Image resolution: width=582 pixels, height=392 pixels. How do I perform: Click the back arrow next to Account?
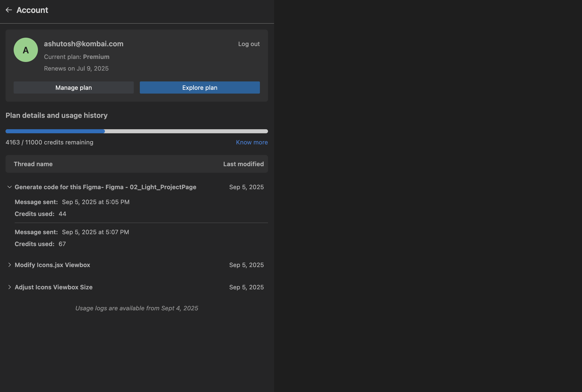tap(9, 10)
